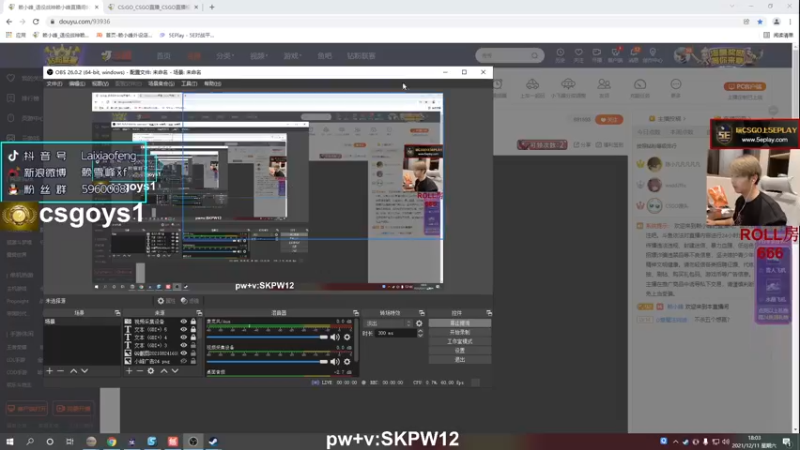Mute the first mixer audio channel via its speaker icon
The height and width of the screenshot is (450, 800).
click(335, 337)
